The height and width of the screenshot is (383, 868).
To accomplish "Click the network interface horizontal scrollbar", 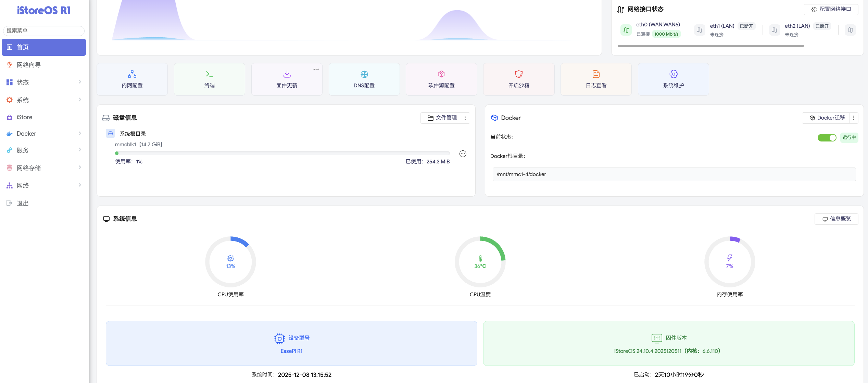I will (x=710, y=46).
